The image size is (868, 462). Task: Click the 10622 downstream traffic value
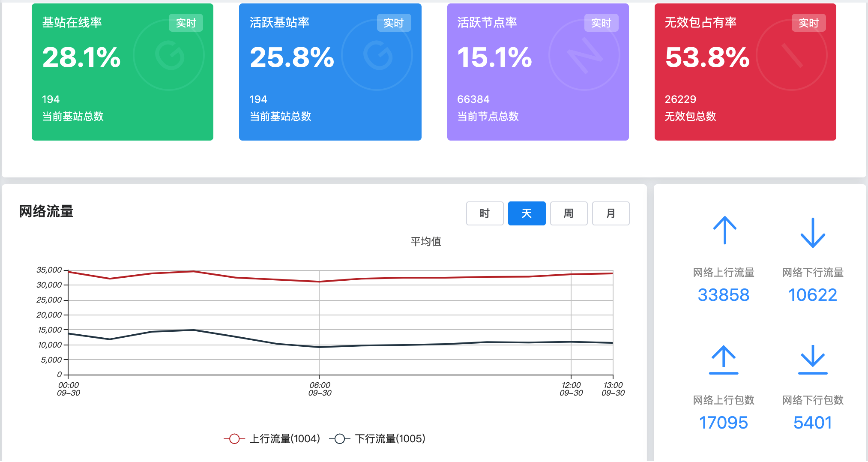[x=813, y=295]
